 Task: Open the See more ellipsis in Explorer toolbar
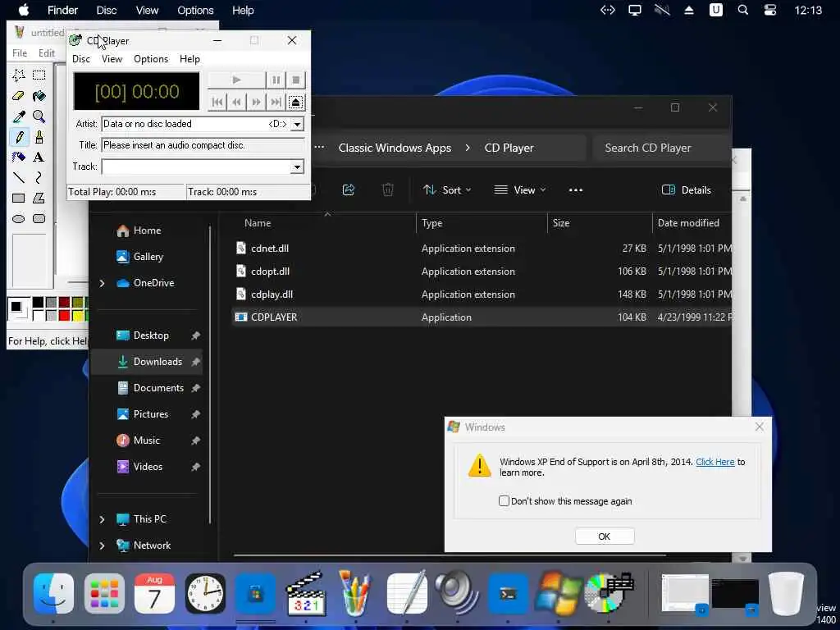575,189
